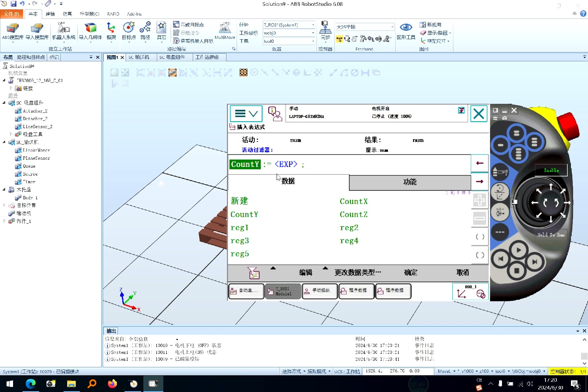Viewport: 588px width, 392px height.
Task: Select CountX from the data list
Action: 354,201
